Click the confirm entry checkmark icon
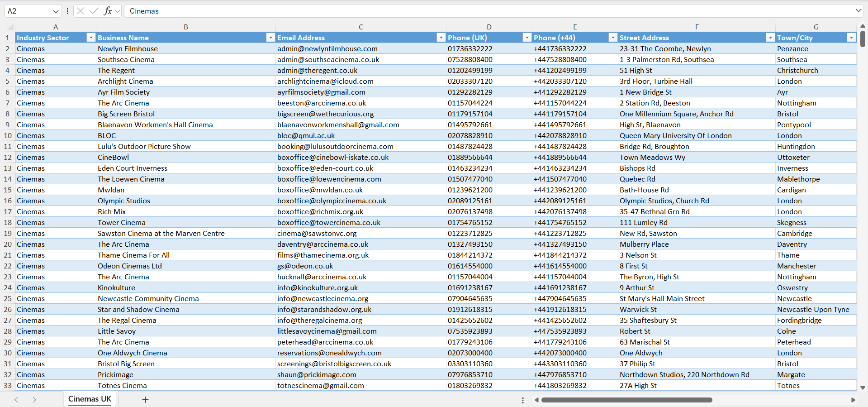 [x=94, y=11]
